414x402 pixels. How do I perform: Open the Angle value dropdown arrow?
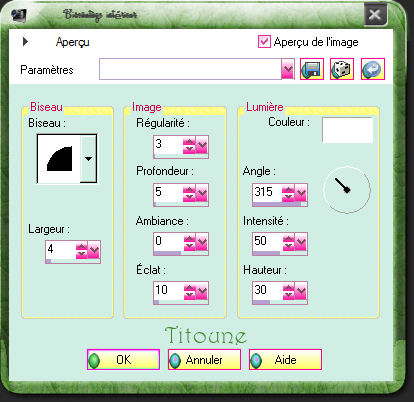click(x=301, y=193)
